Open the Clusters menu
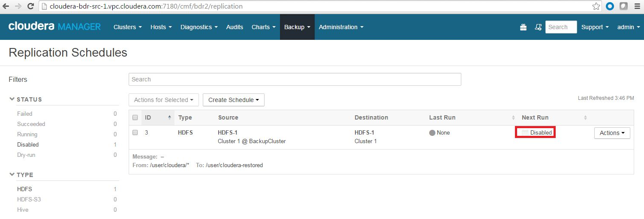Screen dimensions: 644x219 pyautogui.click(x=128, y=27)
